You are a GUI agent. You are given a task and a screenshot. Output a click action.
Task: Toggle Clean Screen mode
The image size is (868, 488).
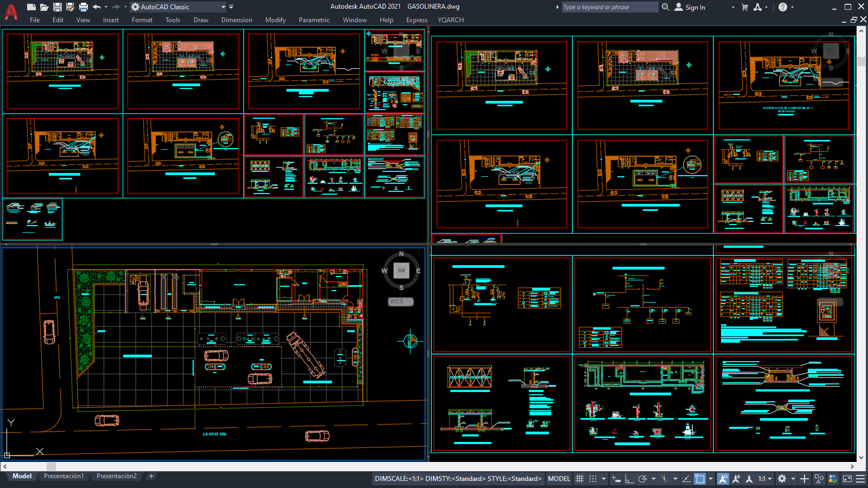pos(847,479)
